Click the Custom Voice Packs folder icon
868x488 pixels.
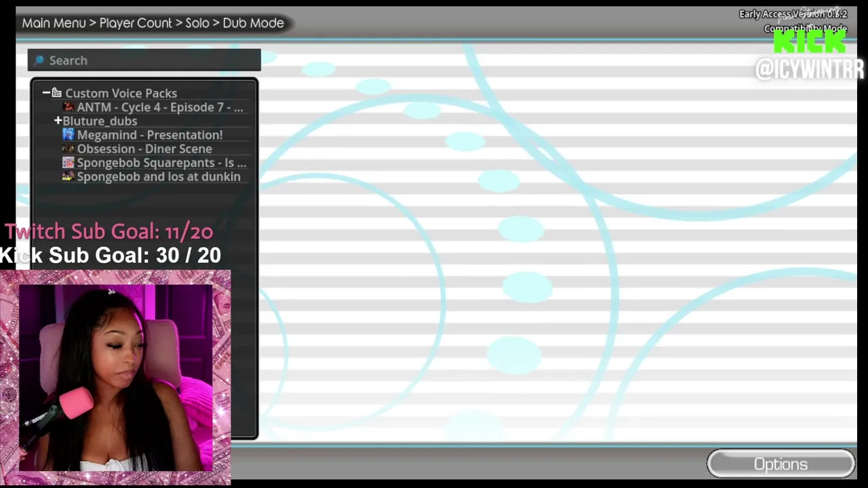[x=57, y=93]
